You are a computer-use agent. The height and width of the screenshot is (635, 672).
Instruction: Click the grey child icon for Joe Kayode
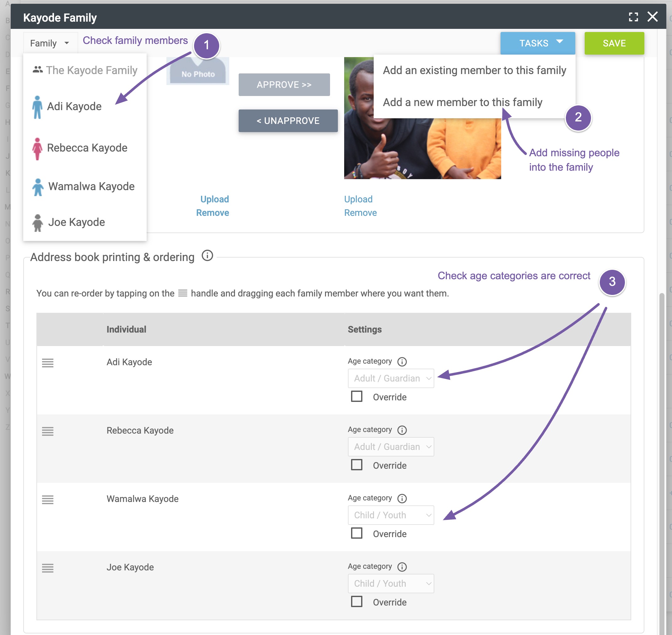click(38, 223)
